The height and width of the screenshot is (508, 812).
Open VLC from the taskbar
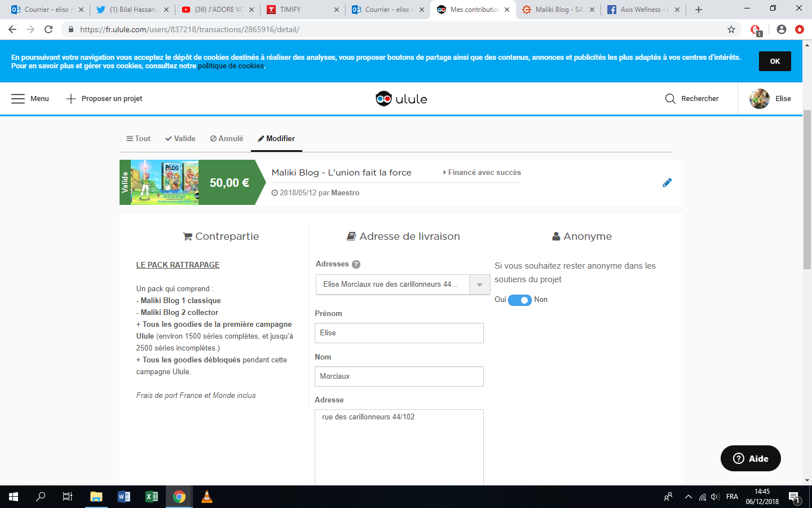tap(207, 497)
